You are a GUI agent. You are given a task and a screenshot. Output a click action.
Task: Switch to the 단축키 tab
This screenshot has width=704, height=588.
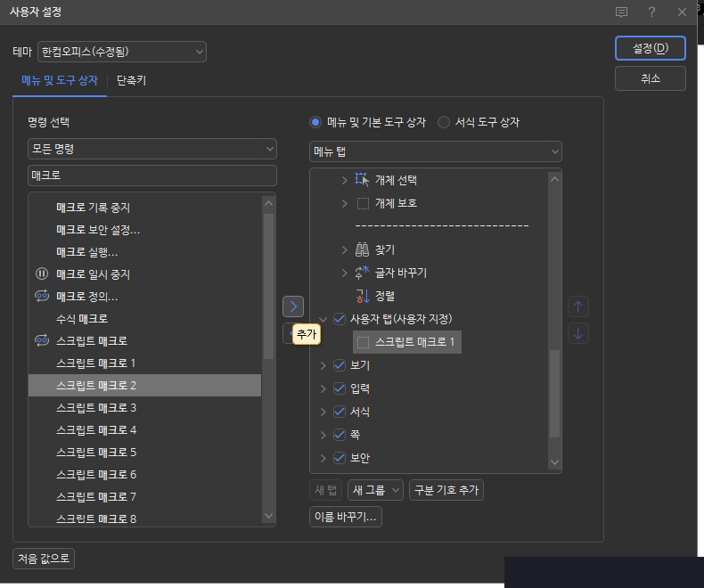[x=132, y=81]
